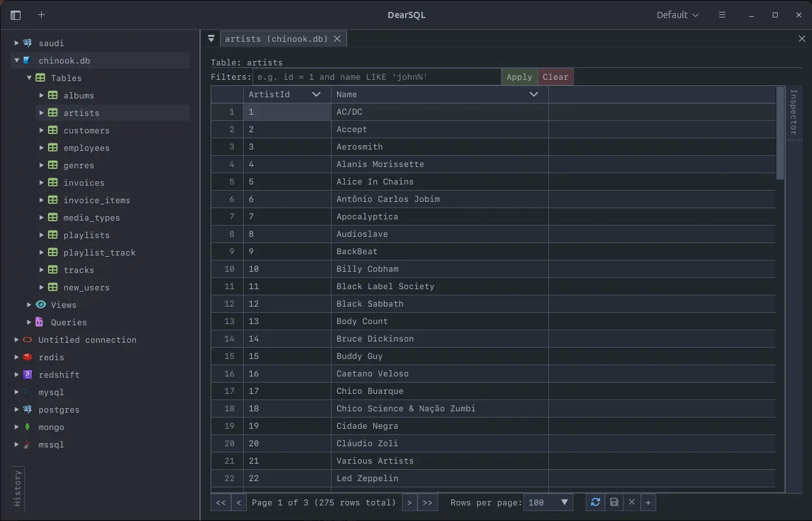Viewport: 812px width, 521px height.
Task: Click the redshift connection icon
Action: point(27,375)
